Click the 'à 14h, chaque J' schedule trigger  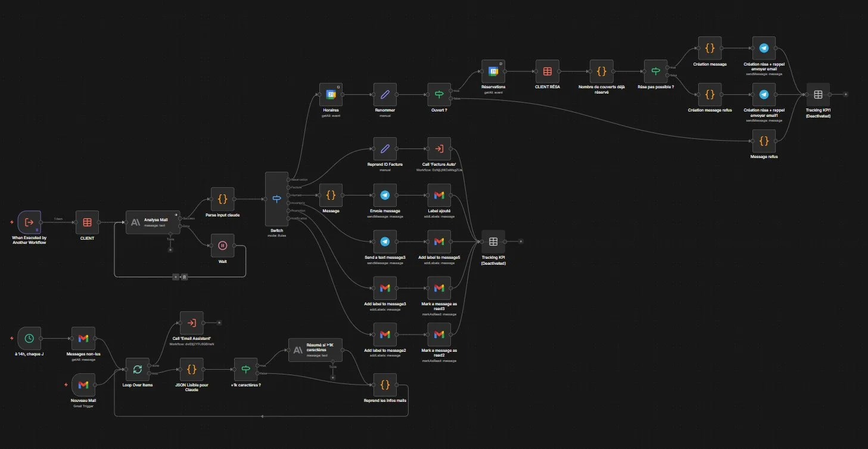click(x=29, y=340)
